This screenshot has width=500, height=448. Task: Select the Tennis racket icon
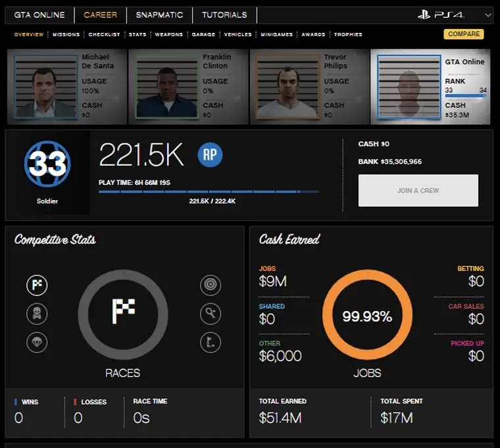coord(211,314)
